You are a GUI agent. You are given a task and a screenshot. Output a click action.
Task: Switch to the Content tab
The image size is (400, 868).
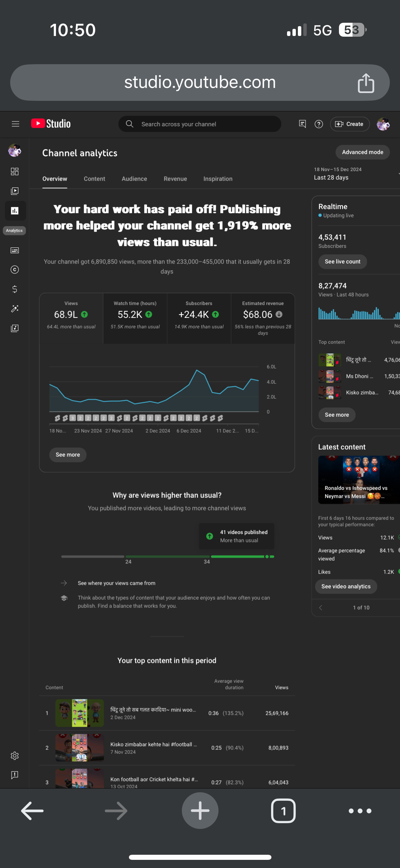pyautogui.click(x=94, y=179)
